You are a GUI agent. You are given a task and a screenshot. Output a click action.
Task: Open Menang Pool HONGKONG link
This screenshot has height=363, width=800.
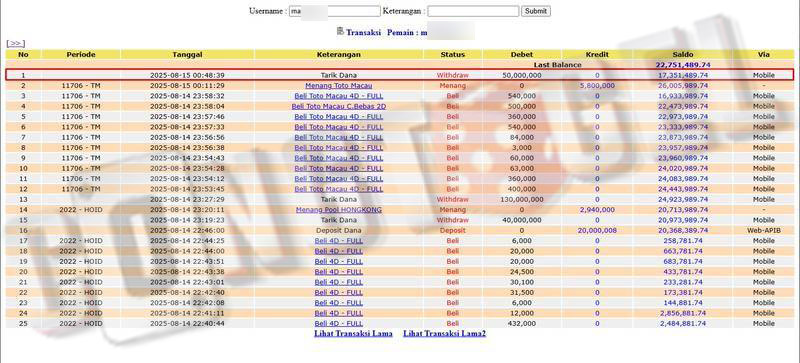339,210
